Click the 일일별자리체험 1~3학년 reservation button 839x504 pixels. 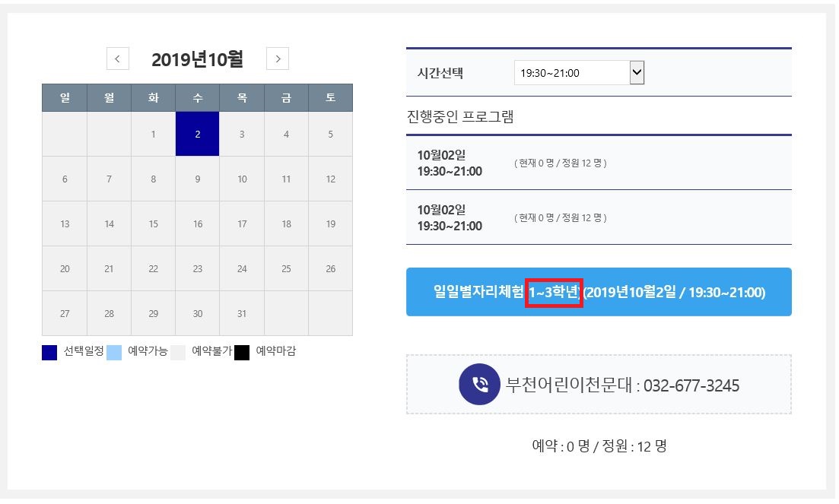[599, 291]
